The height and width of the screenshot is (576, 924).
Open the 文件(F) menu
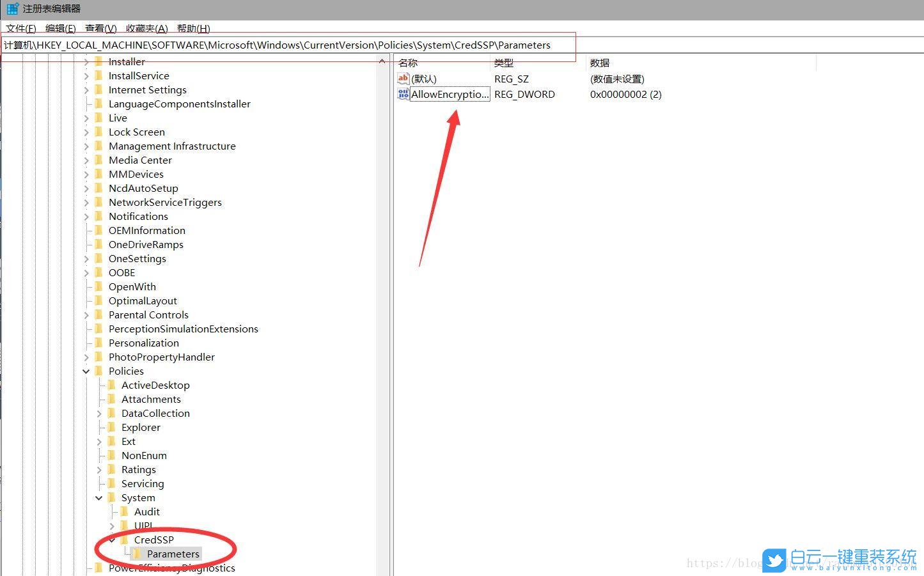(x=21, y=28)
